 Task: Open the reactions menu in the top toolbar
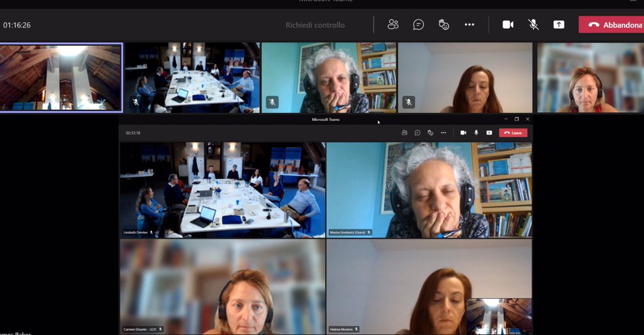(x=443, y=25)
